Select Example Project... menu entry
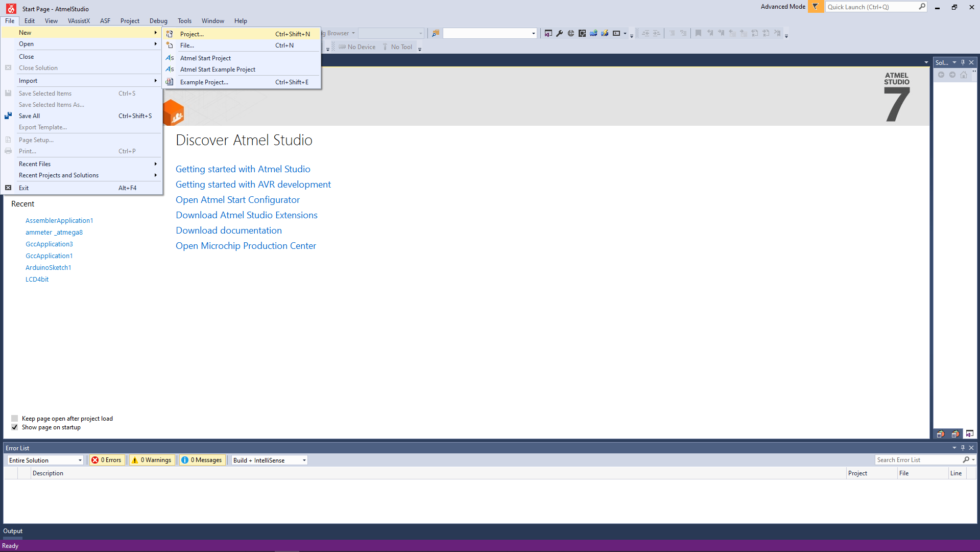Viewport: 980px width, 552px height. (242, 82)
